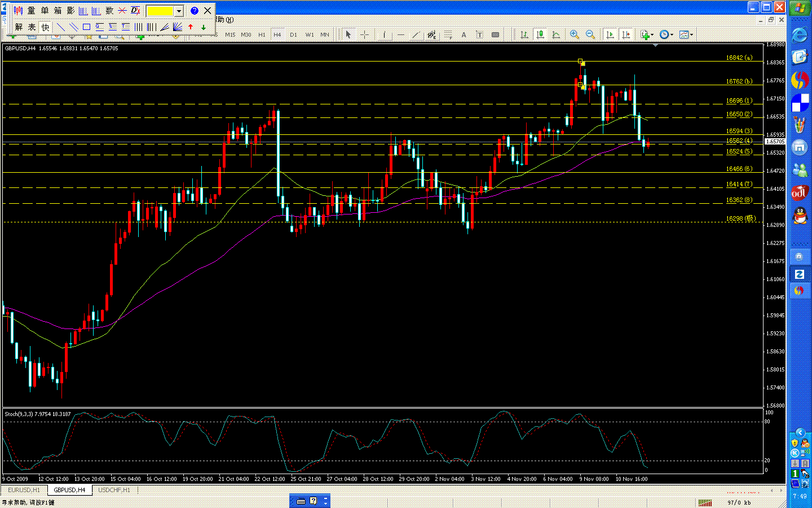Switch timeframe to M30

[246, 34]
